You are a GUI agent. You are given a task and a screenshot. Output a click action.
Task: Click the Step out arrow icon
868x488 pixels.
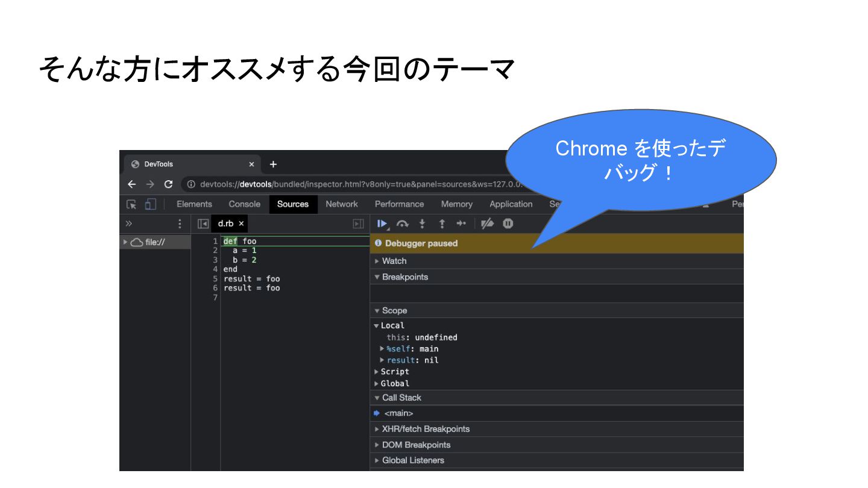coord(442,224)
